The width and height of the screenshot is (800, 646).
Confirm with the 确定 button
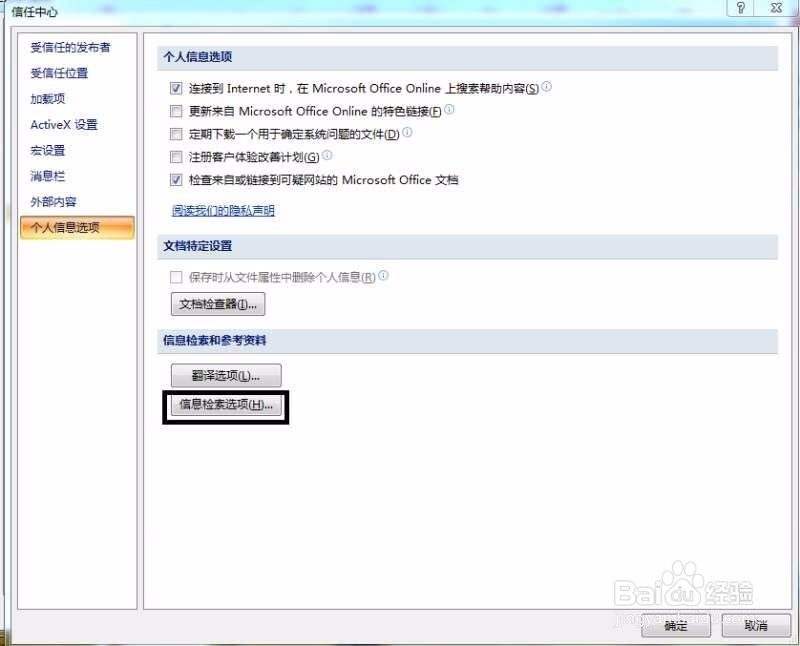[676, 625]
